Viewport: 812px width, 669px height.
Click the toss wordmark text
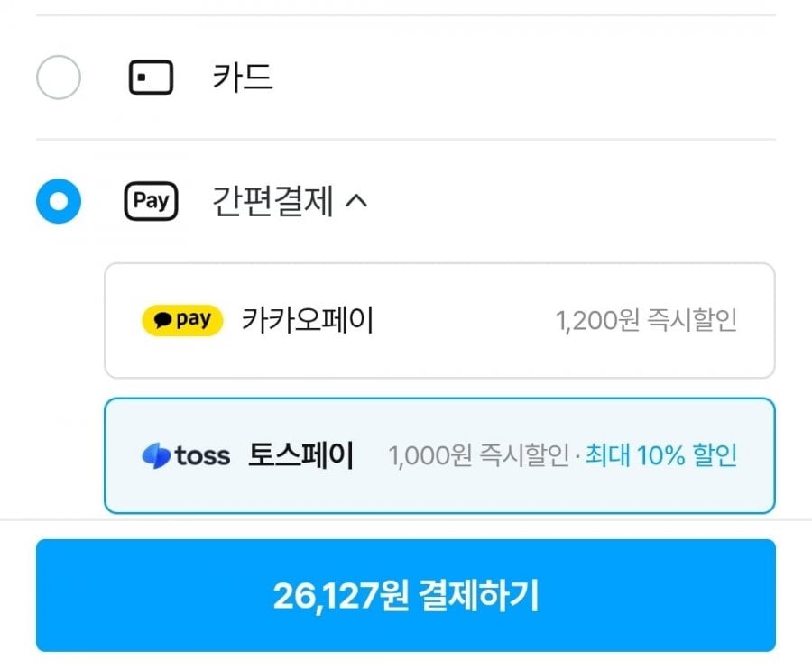[x=203, y=456]
